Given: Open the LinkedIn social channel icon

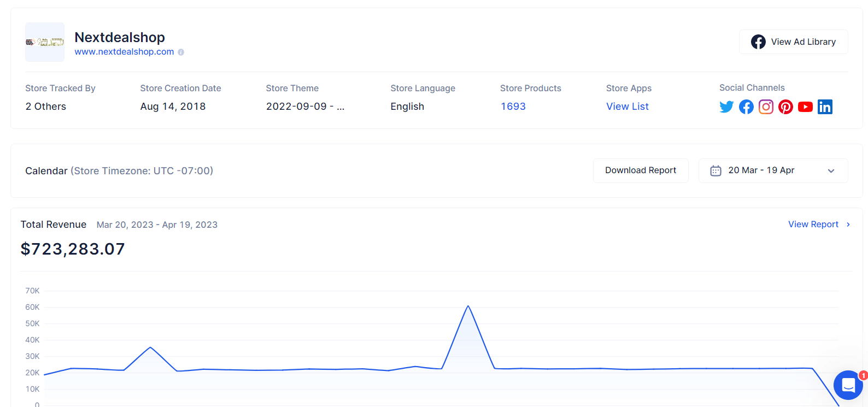Looking at the screenshot, I should coord(825,107).
